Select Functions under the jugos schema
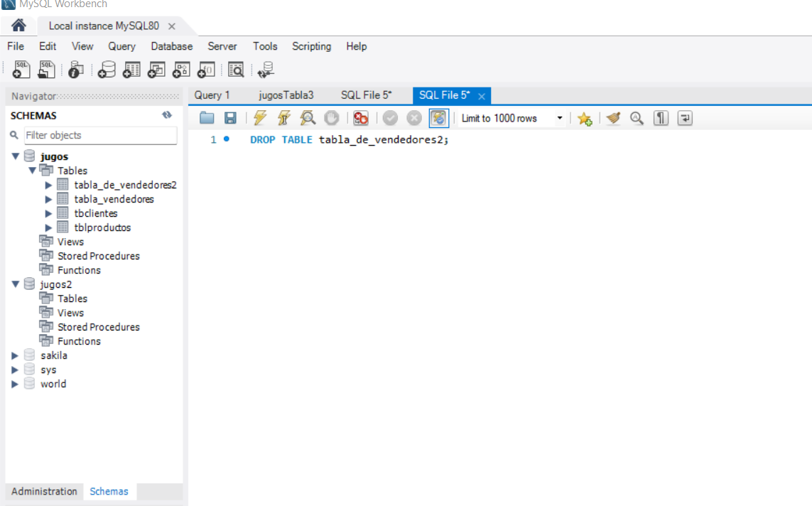This screenshot has height=506, width=812. click(x=79, y=270)
